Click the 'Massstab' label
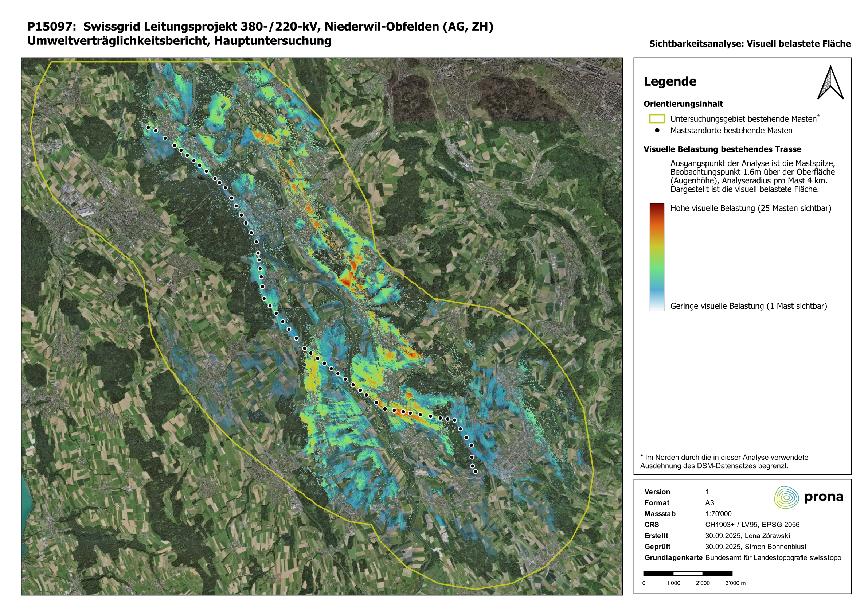Image resolution: width=868 pixels, height=614 pixels. (660, 514)
